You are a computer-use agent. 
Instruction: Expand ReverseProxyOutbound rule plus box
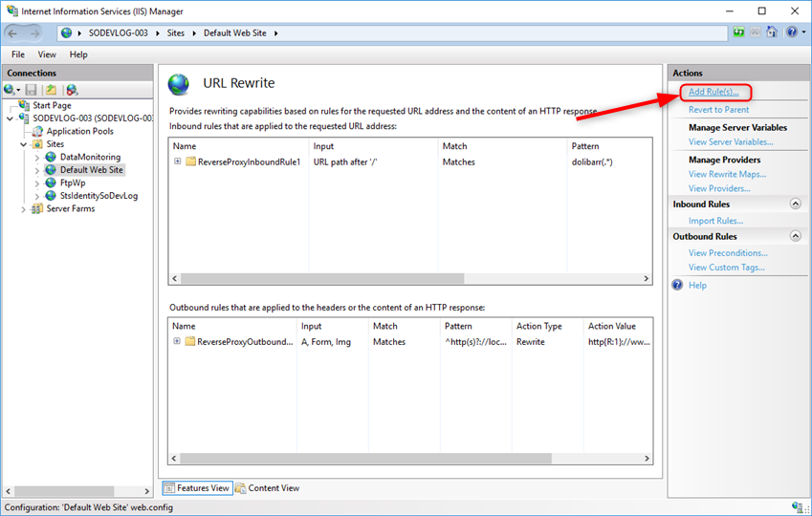[177, 341]
